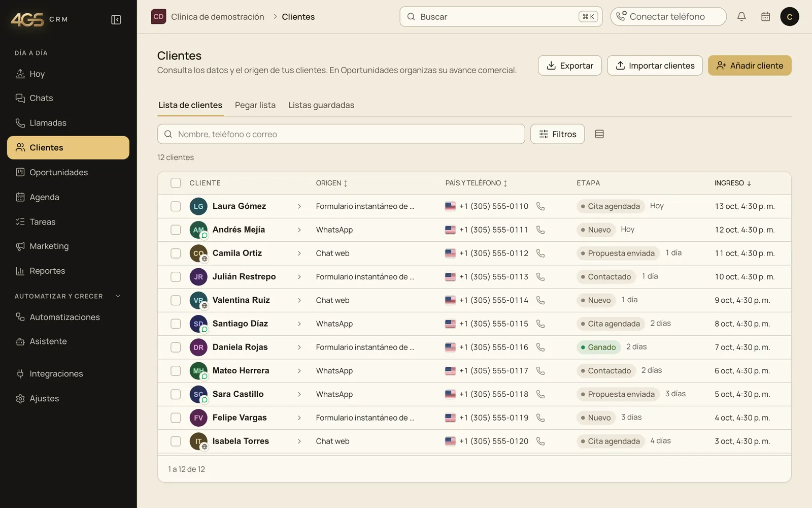This screenshot has height=508, width=812.
Task: Tick checkbox for Sara Castillo
Action: click(x=176, y=394)
